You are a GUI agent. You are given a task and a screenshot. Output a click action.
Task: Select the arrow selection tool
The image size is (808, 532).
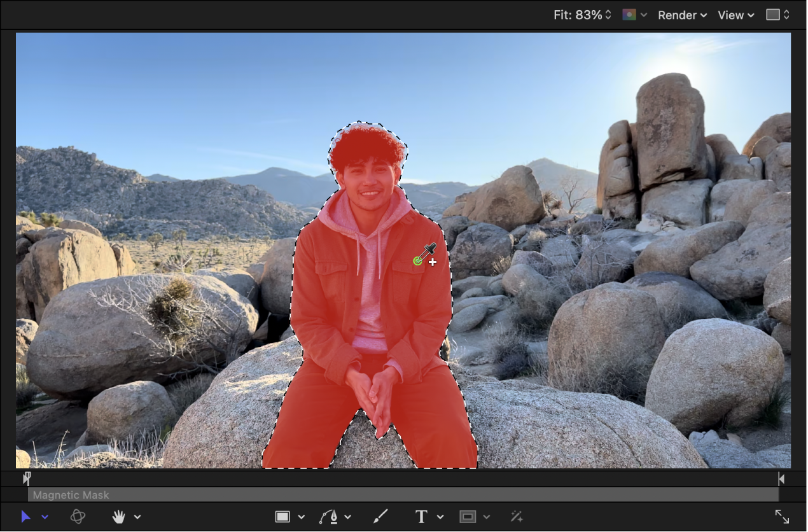click(x=27, y=516)
